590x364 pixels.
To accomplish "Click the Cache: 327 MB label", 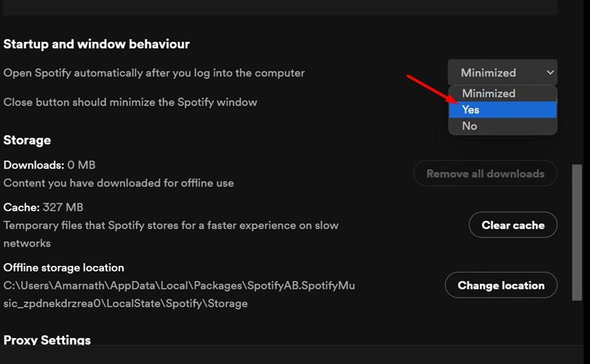I will point(44,208).
